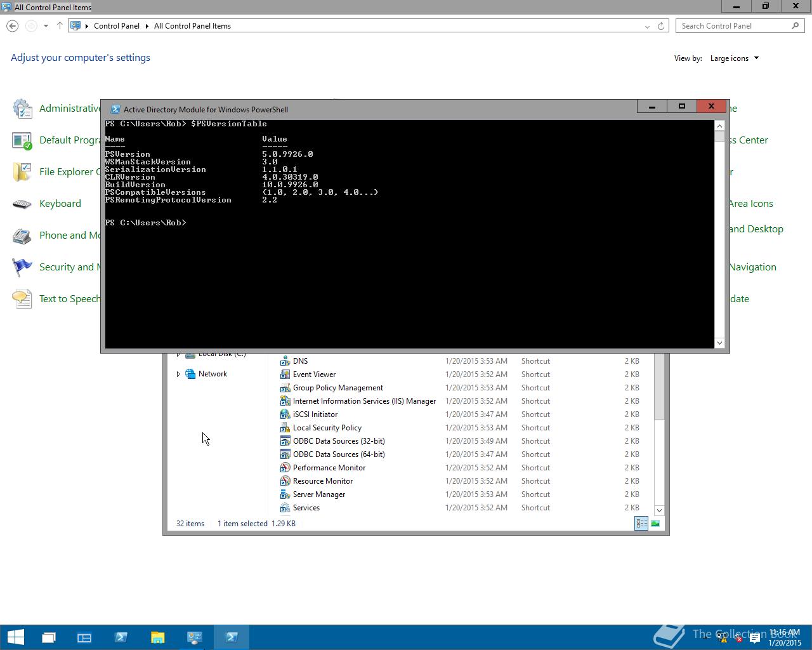Click the Control Panel breadcrumb link
Viewport: 812px width, 650px height.
tap(117, 26)
